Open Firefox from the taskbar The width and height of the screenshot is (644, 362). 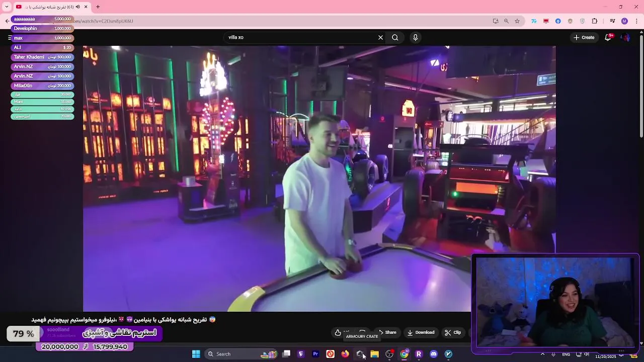coord(345,354)
